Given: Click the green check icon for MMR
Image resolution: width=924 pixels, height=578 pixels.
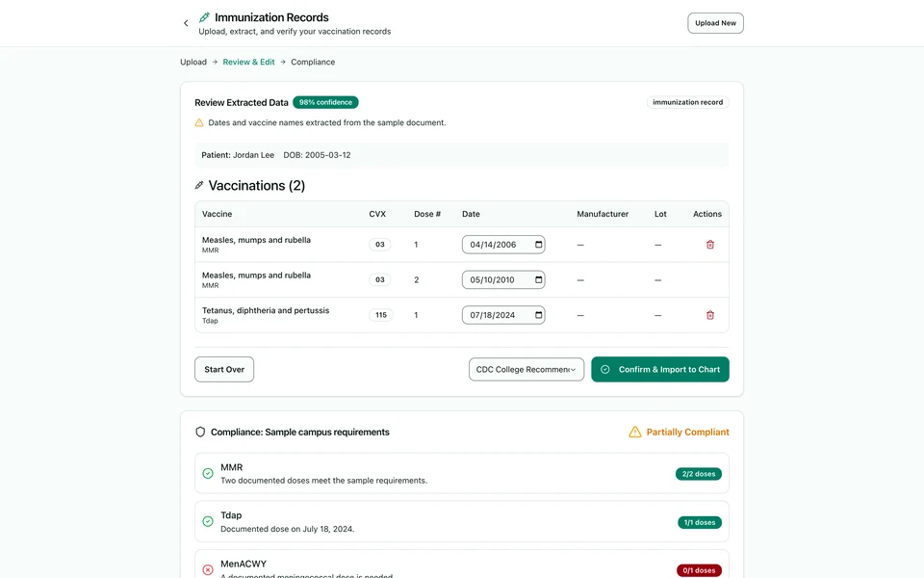Looking at the screenshot, I should coord(208,473).
